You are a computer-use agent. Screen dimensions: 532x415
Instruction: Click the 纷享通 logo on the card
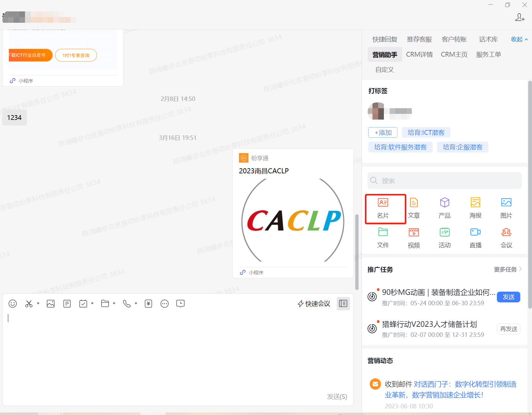244,158
